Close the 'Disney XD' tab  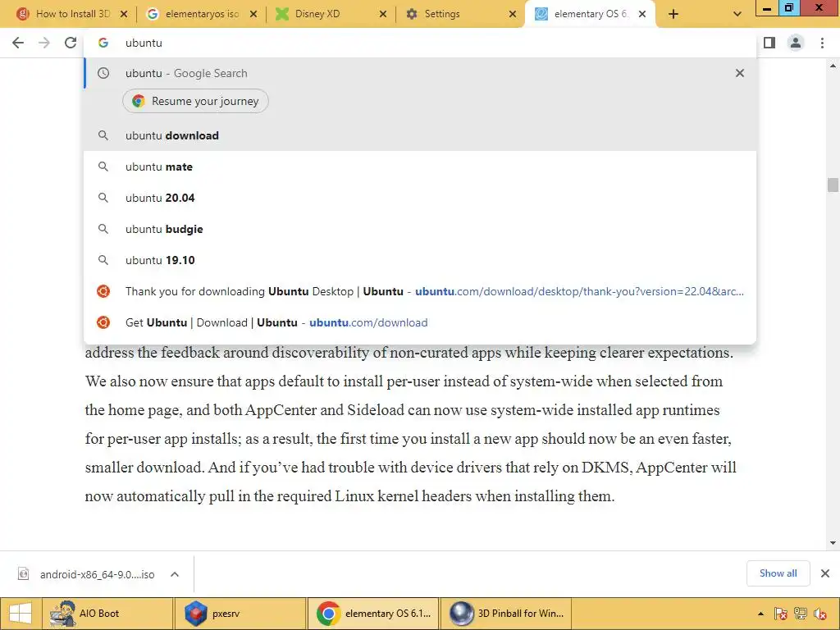click(383, 15)
